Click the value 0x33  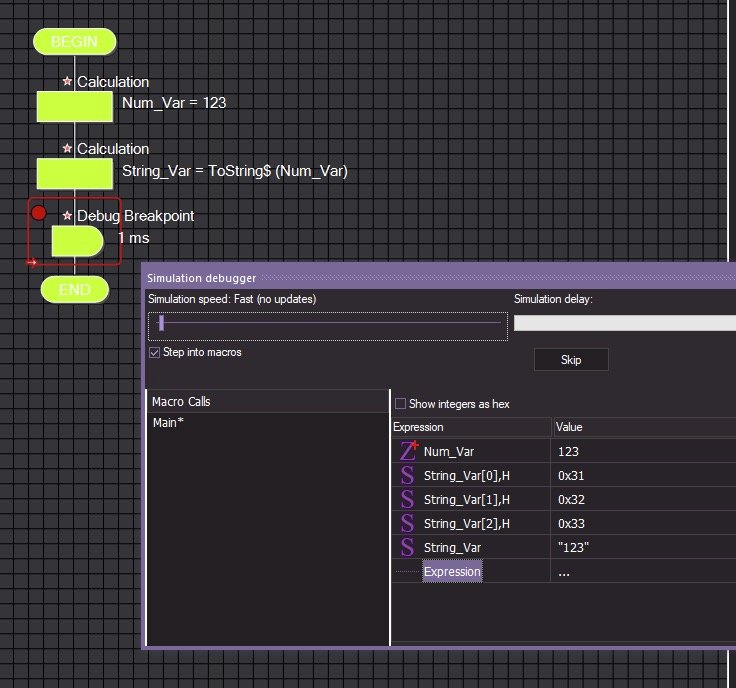point(571,523)
